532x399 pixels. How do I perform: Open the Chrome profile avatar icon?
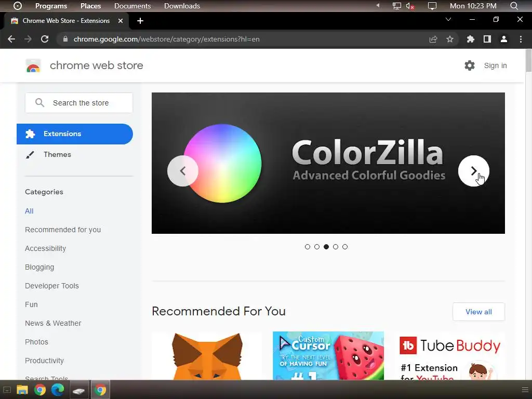point(504,39)
